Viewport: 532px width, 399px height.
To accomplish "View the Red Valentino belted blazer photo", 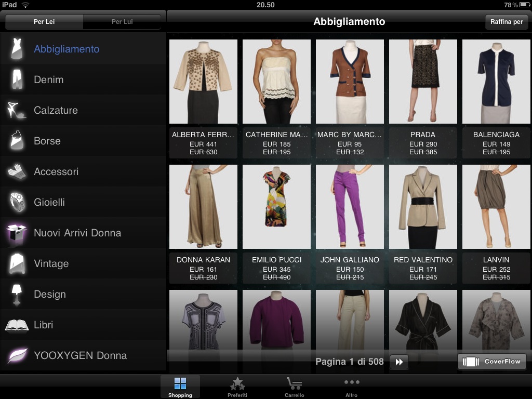I will coord(423,207).
